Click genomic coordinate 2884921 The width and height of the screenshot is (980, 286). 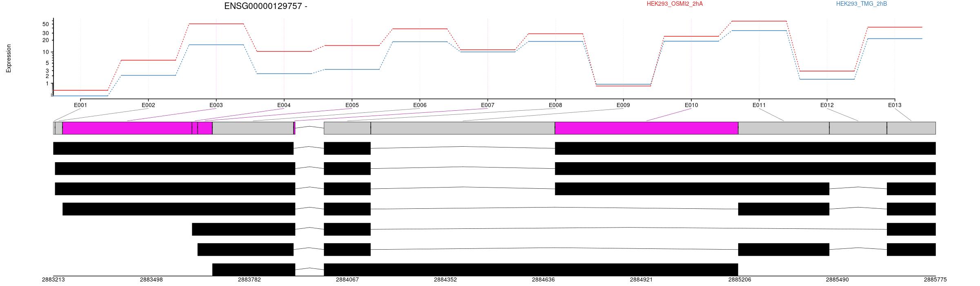pyautogui.click(x=641, y=280)
